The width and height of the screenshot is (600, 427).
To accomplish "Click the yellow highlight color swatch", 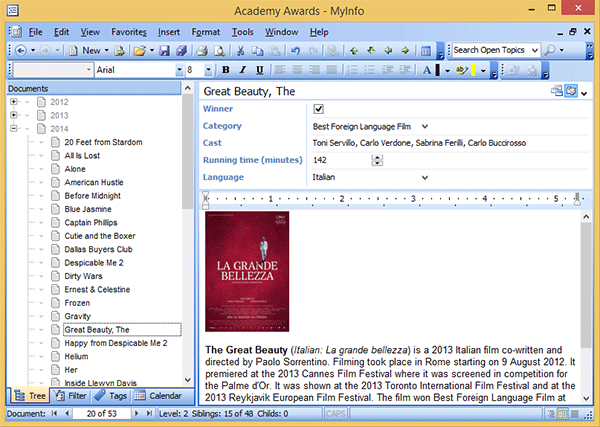I will click(x=473, y=70).
